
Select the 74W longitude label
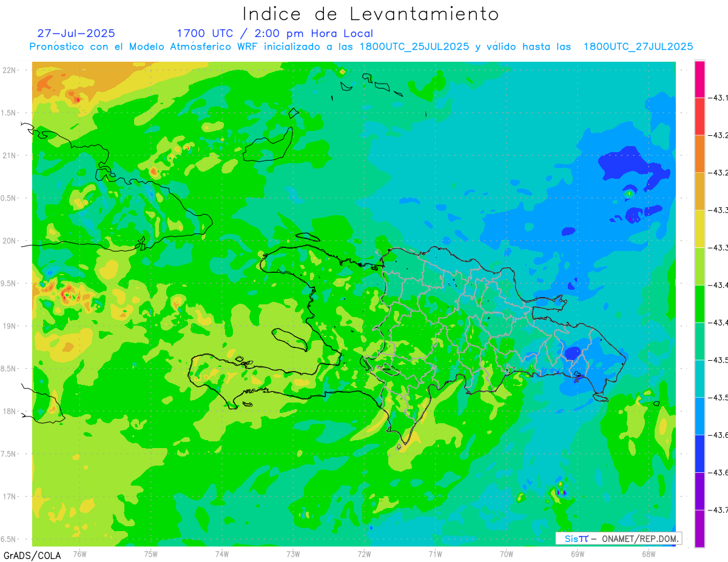point(222,554)
